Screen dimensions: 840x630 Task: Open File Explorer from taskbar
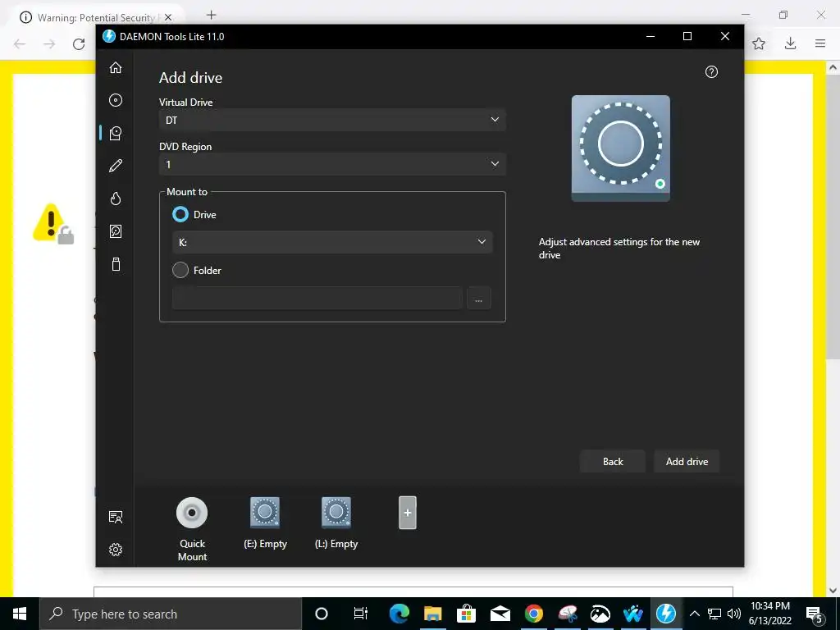tap(433, 614)
